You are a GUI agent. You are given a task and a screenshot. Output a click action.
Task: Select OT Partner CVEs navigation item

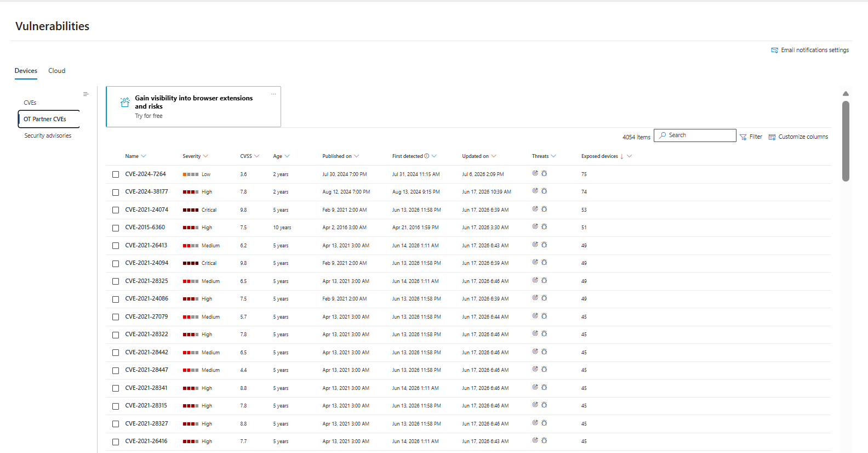pos(49,119)
